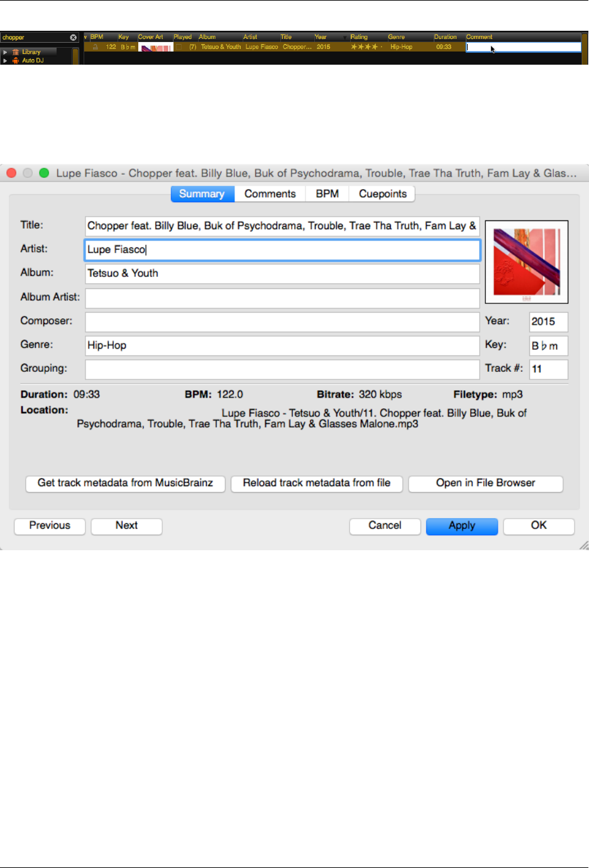Clear the chopper search box
The width and height of the screenshot is (589, 868).
73,38
